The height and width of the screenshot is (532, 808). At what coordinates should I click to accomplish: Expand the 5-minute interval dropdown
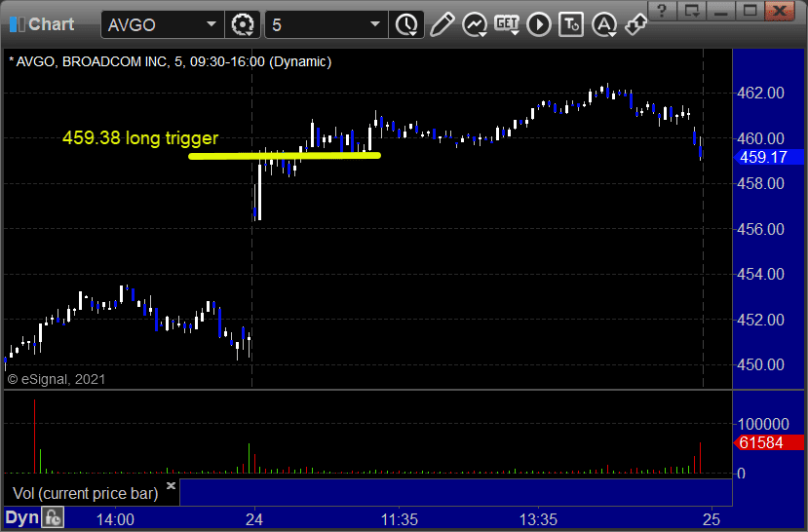[375, 24]
